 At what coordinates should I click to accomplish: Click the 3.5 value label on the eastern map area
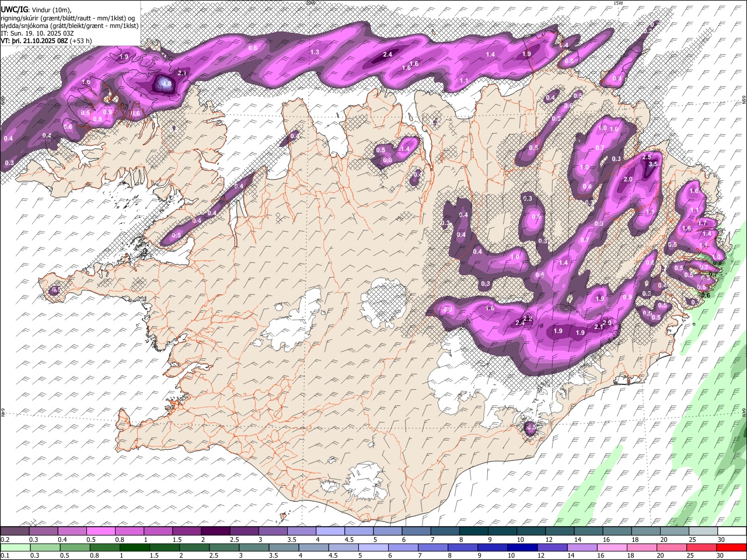coord(654,164)
